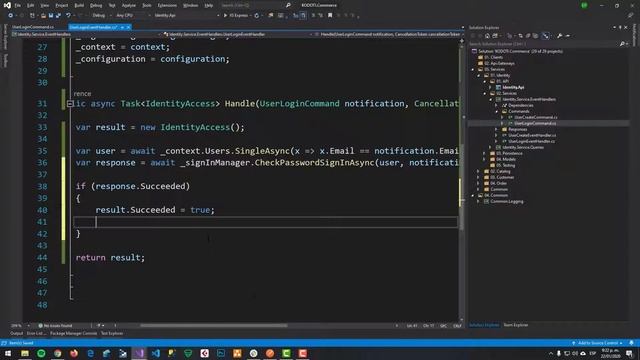Click the notifications bell in status bar
640x360 pixels.
point(631,343)
